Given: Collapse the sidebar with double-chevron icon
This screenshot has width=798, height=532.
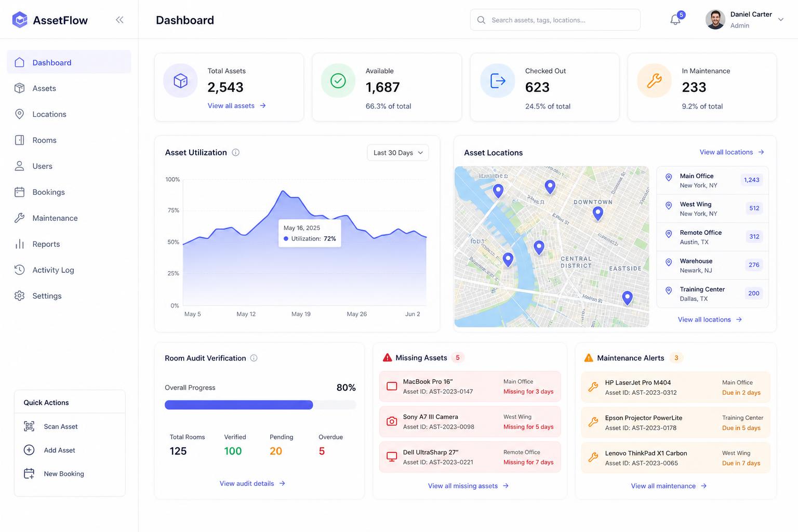Looking at the screenshot, I should point(119,20).
